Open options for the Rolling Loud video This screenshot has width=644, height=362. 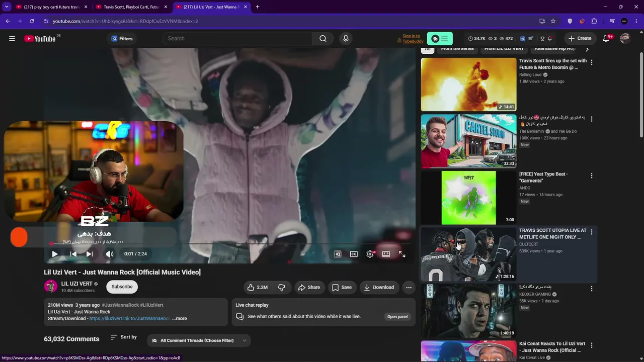click(x=592, y=62)
